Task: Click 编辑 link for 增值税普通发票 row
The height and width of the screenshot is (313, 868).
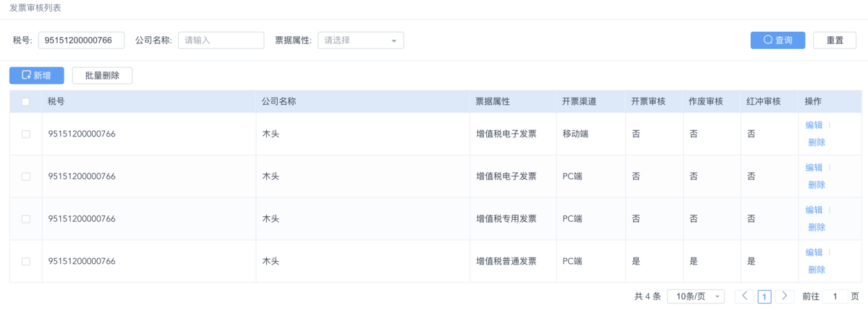Action: pos(814,253)
